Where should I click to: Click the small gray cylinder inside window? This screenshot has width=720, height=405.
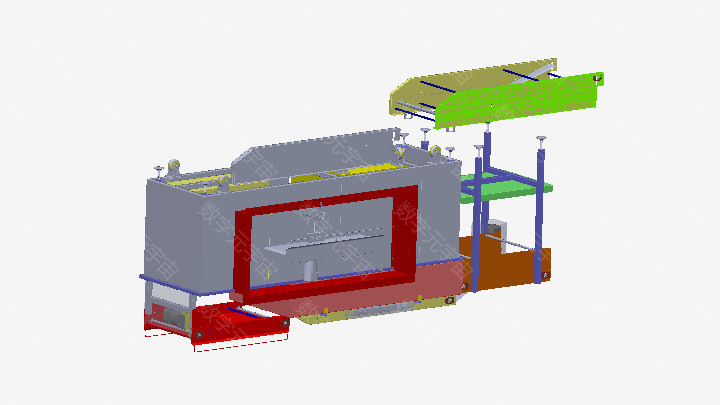click(x=309, y=270)
